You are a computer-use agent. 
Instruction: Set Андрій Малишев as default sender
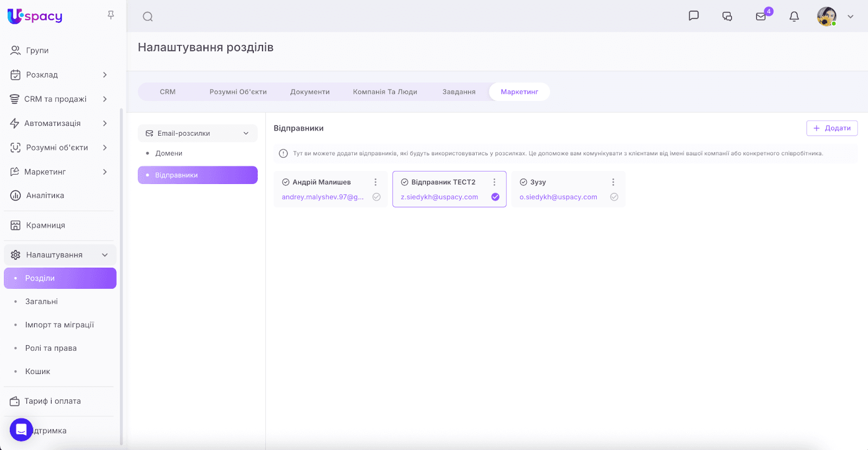pyautogui.click(x=376, y=197)
